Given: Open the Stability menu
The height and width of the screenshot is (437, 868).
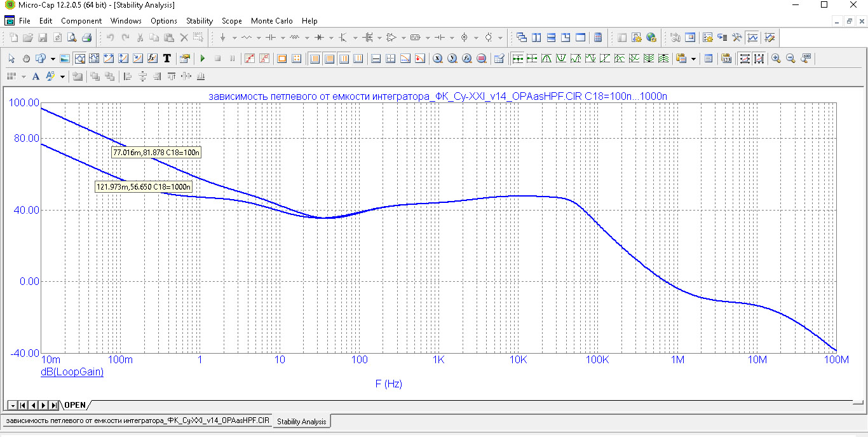Looking at the screenshot, I should (200, 21).
